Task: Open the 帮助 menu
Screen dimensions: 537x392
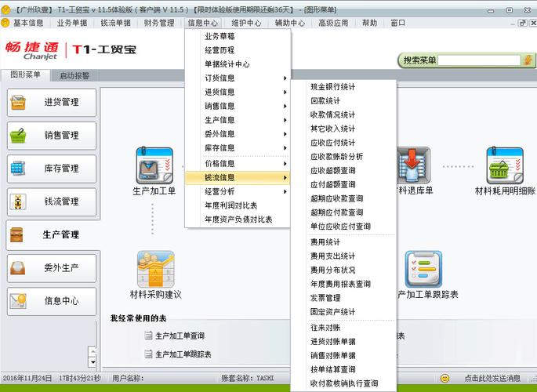Action: (x=369, y=23)
